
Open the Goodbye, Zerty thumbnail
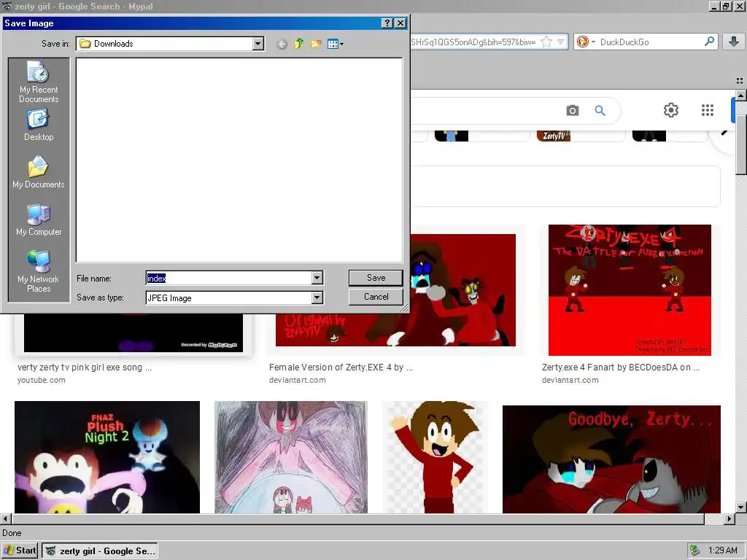pyautogui.click(x=612, y=459)
